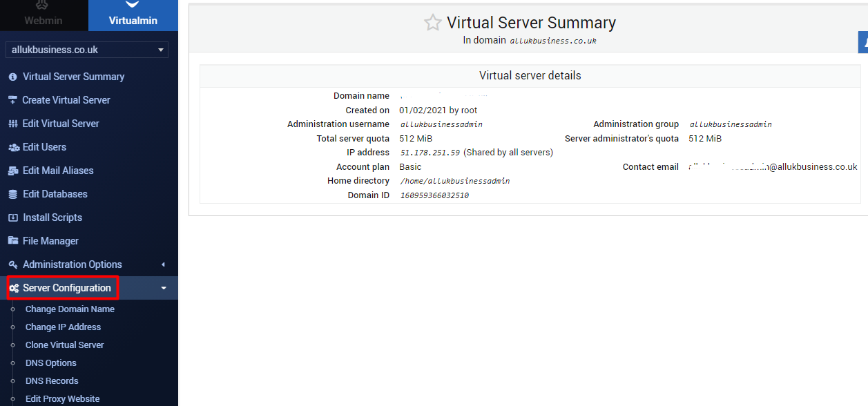Open Edit Databases

(55, 194)
